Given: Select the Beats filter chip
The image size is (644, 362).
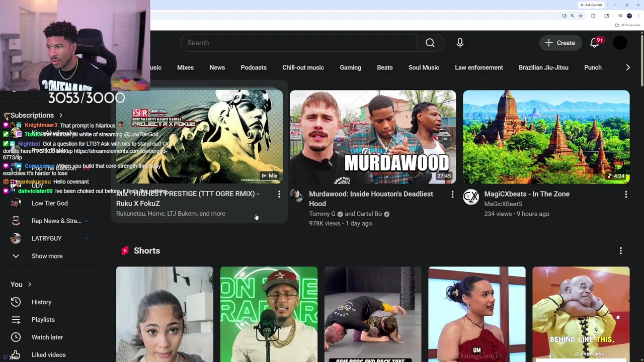Looking at the screenshot, I should click(x=385, y=67).
